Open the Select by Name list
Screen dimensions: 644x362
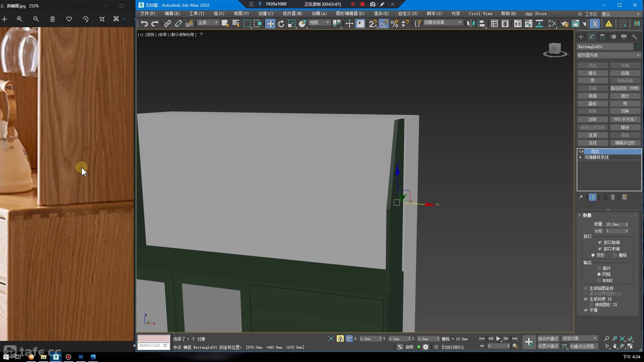click(236, 23)
